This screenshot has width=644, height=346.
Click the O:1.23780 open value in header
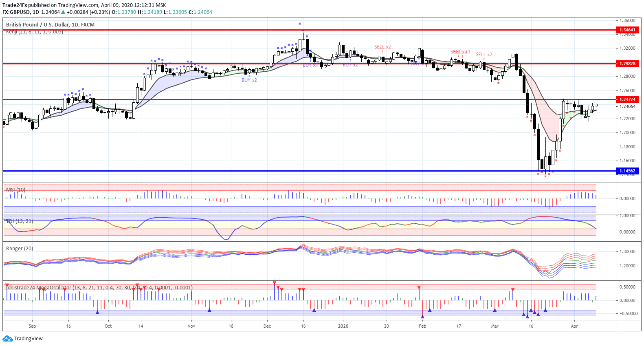tap(124, 12)
